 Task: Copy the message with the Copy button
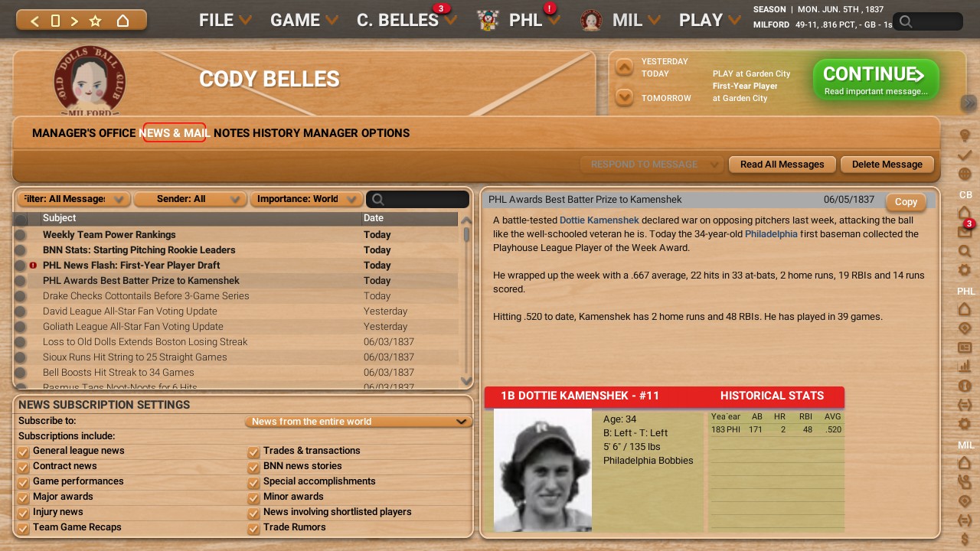[906, 202]
